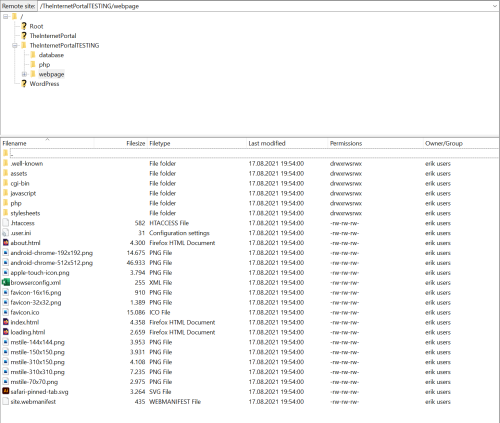Click the index.html file icon
Screen dimensions: 500x423
click(6, 322)
